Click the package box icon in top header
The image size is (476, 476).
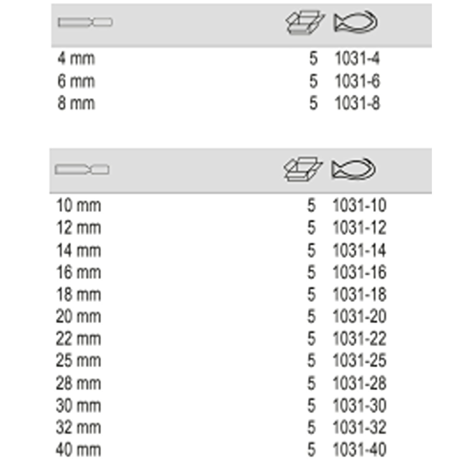pyautogui.click(x=305, y=22)
